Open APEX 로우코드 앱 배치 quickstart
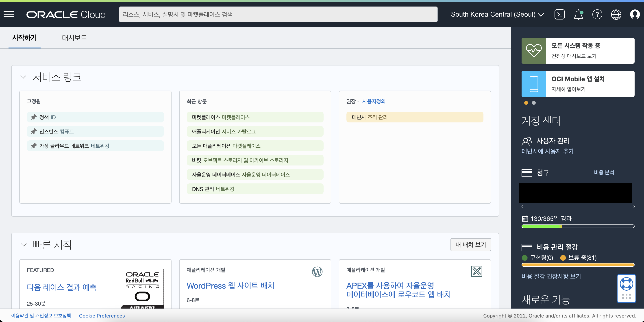Image resolution: width=644 pixels, height=322 pixels. [x=398, y=290]
